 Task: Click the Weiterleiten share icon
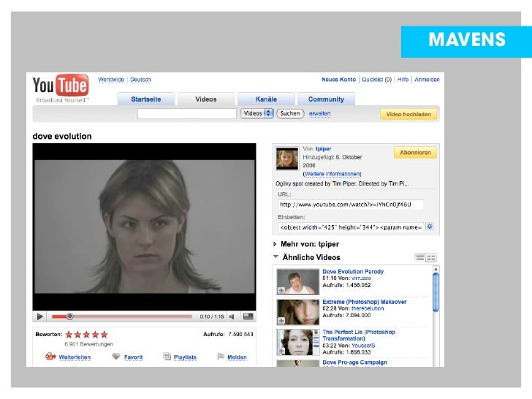click(x=50, y=357)
